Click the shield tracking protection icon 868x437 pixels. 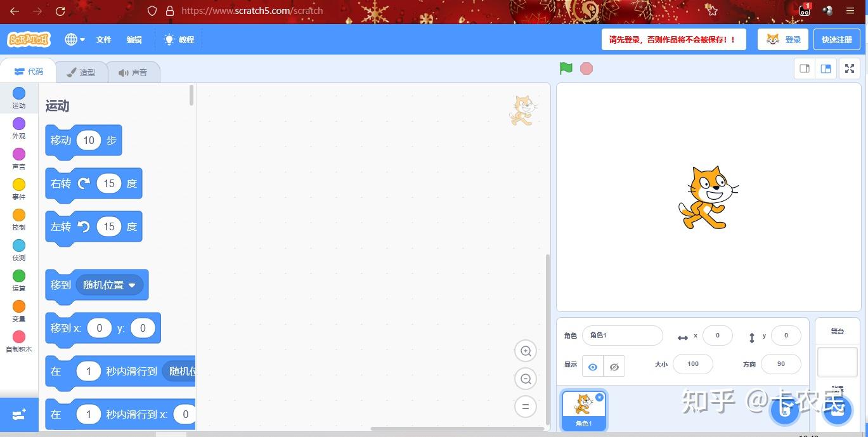(x=152, y=11)
